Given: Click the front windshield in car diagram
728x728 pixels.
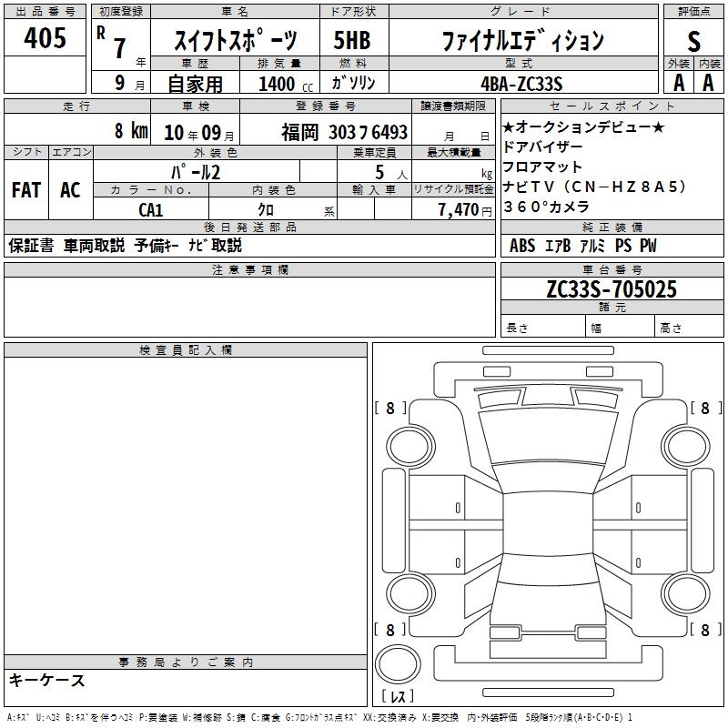Looking at the screenshot, I should 549,479.
